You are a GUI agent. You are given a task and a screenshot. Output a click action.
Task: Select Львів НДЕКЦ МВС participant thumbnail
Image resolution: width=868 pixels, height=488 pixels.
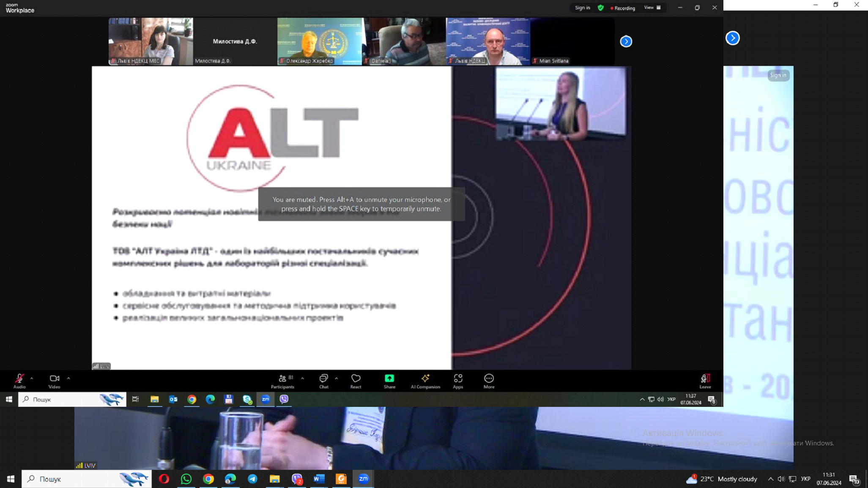[151, 41]
